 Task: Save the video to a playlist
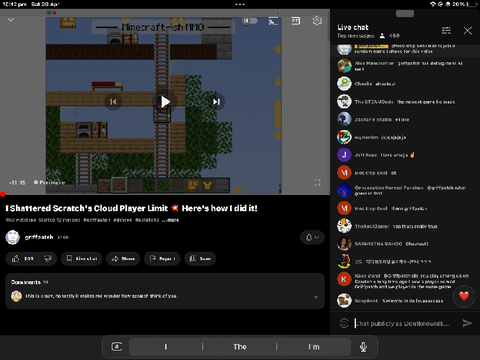[x=200, y=259]
